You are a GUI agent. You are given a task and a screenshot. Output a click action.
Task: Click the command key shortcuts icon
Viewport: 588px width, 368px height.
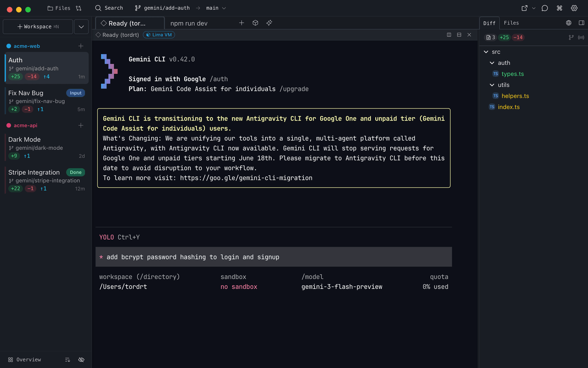[560, 8]
